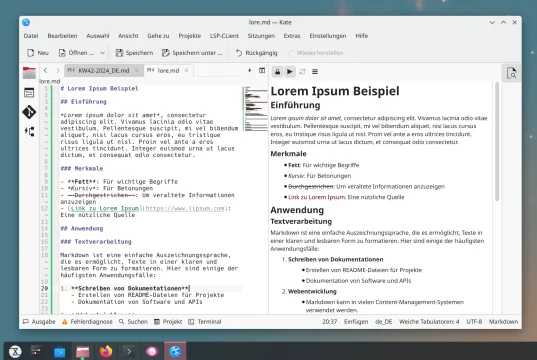Image resolution: width=537 pixels, height=360 pixels.
Task: Open the Gehe zu menu
Action: click(158, 36)
